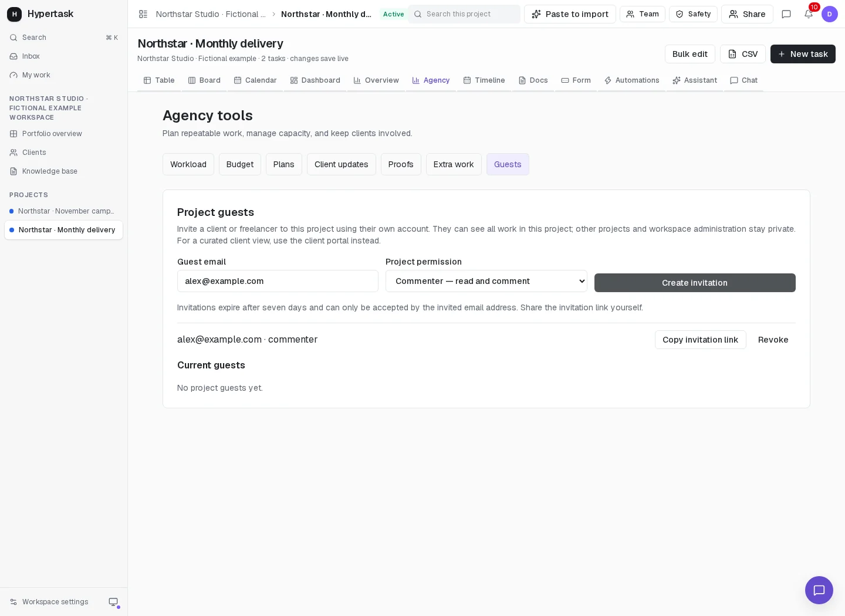Switch to the Automations tab

coord(631,80)
